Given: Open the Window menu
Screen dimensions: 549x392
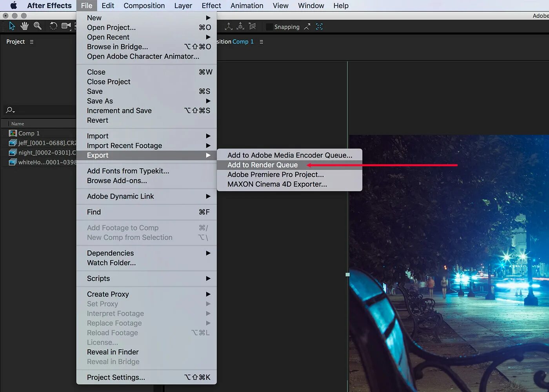Looking at the screenshot, I should pyautogui.click(x=311, y=5).
